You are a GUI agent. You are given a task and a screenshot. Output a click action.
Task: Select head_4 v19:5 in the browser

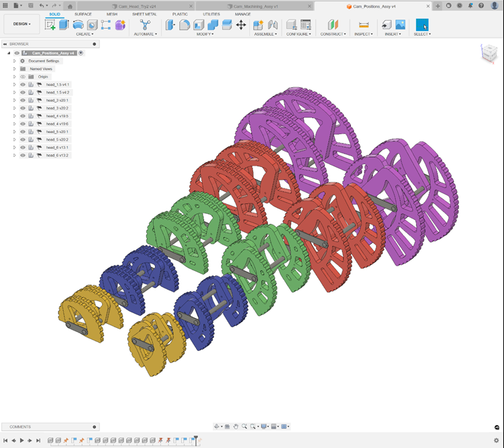[x=56, y=116]
